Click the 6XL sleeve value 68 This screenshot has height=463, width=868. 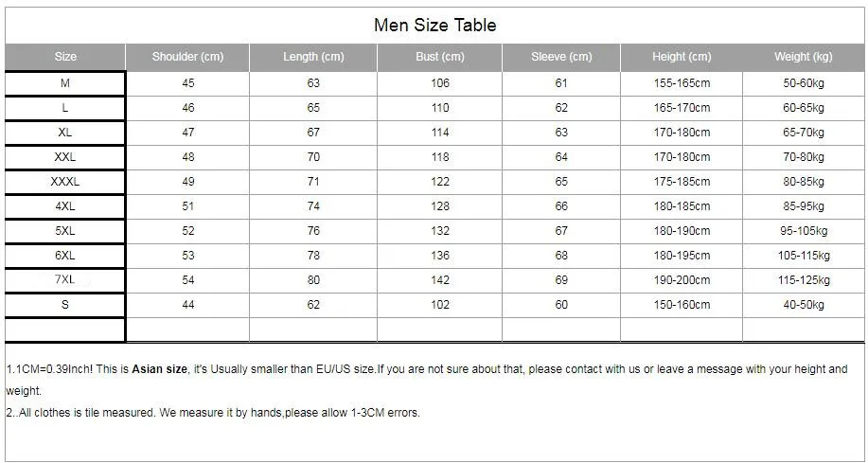(561, 256)
